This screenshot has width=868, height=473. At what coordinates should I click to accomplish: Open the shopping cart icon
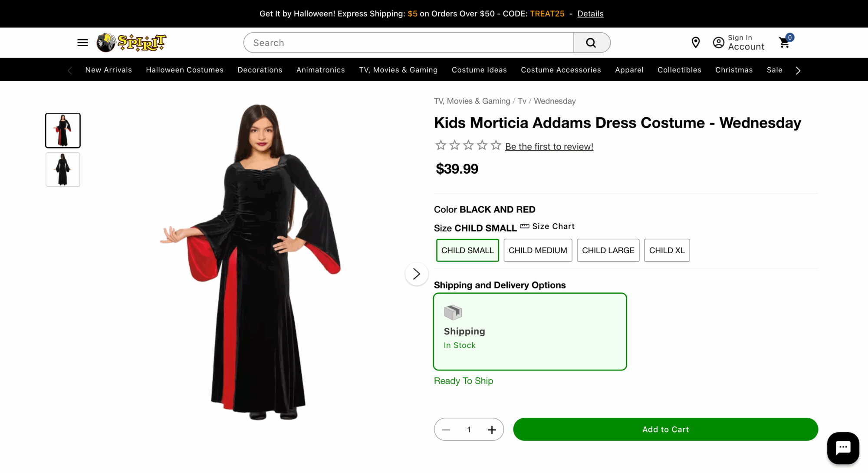pyautogui.click(x=785, y=43)
